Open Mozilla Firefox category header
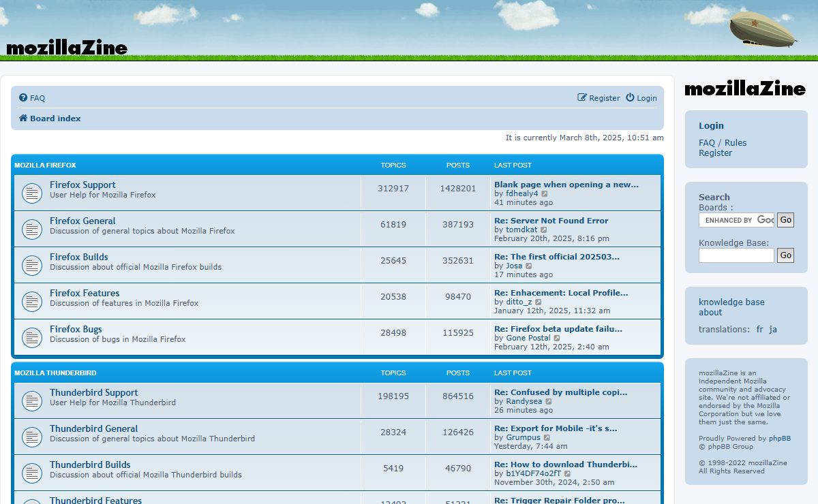Screen dimensions: 818x504 [45, 166]
